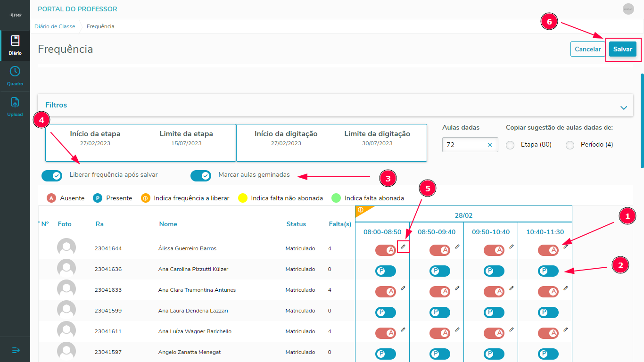The width and height of the screenshot is (644, 362).
Task: Click the photo thumbnail of Ana Laura Dendena Lazzari
Action: 66,310
